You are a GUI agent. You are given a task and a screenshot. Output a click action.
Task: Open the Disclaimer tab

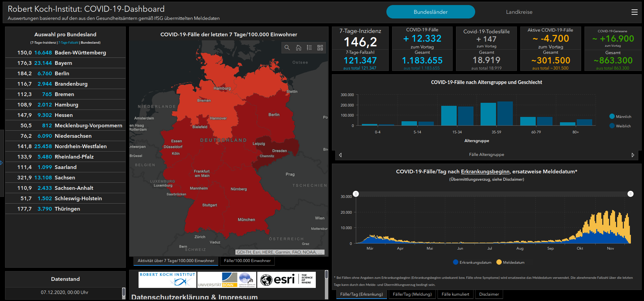(489, 294)
